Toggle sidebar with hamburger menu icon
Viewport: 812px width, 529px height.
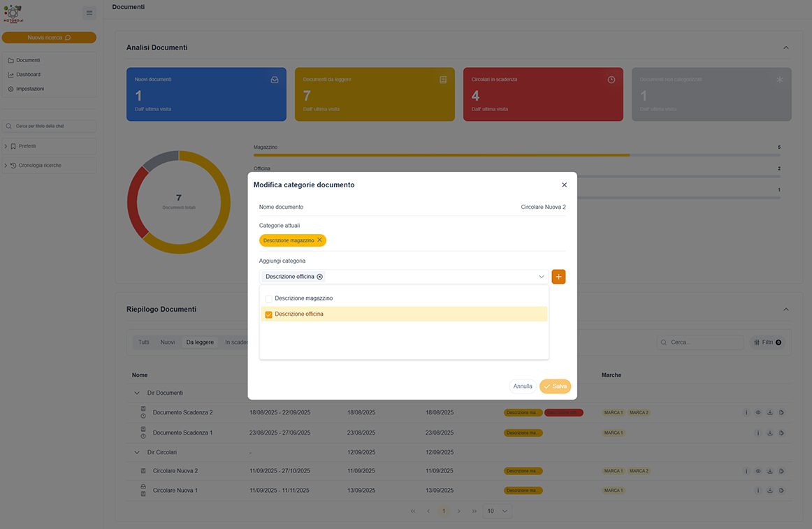click(x=89, y=13)
